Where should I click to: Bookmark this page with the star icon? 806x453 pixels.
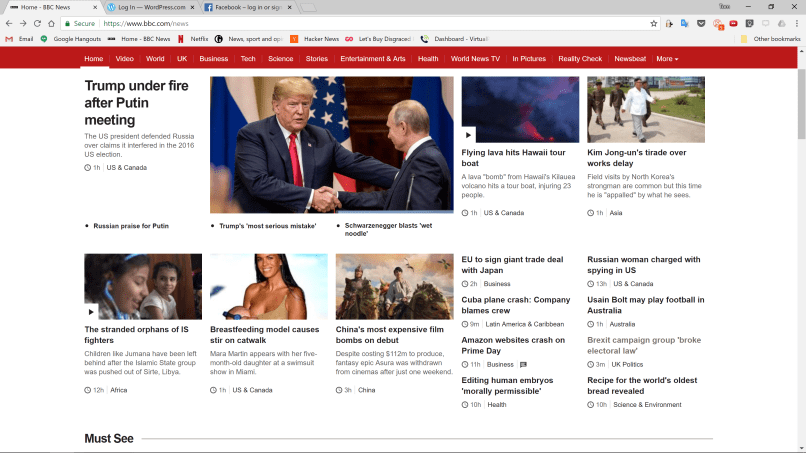click(x=654, y=24)
